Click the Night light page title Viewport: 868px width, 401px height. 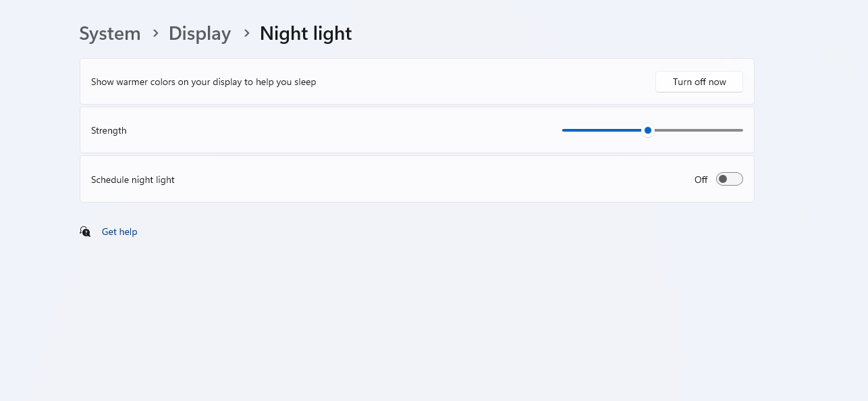click(x=306, y=33)
